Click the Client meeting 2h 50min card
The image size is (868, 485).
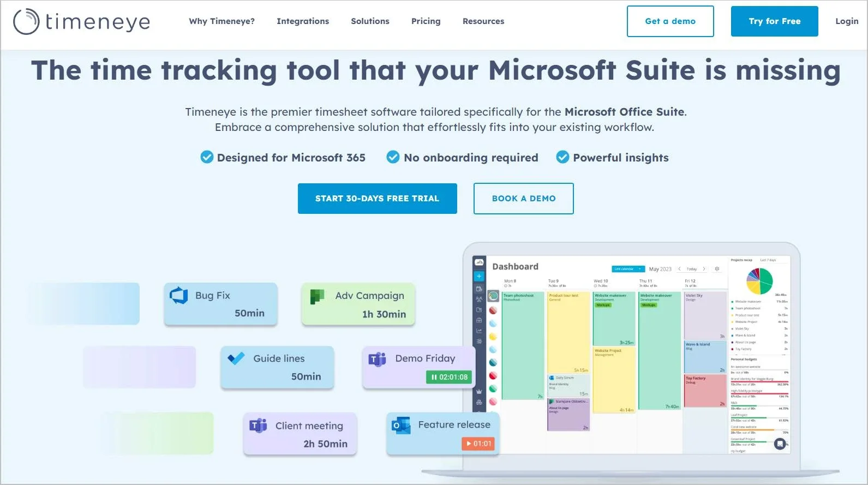[x=300, y=434]
